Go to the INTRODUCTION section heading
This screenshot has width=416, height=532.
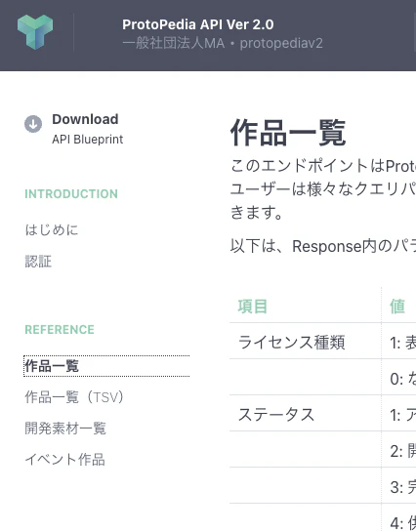[71, 194]
